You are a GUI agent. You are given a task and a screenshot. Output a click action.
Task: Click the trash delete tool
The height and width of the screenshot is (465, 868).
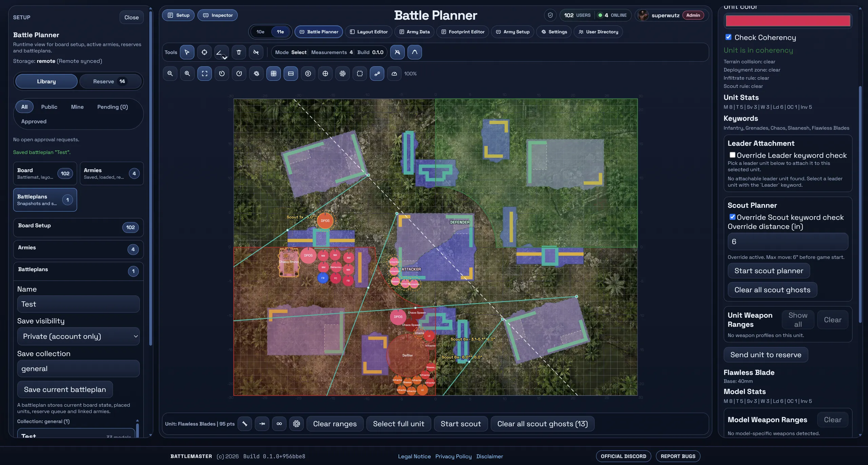coord(239,52)
